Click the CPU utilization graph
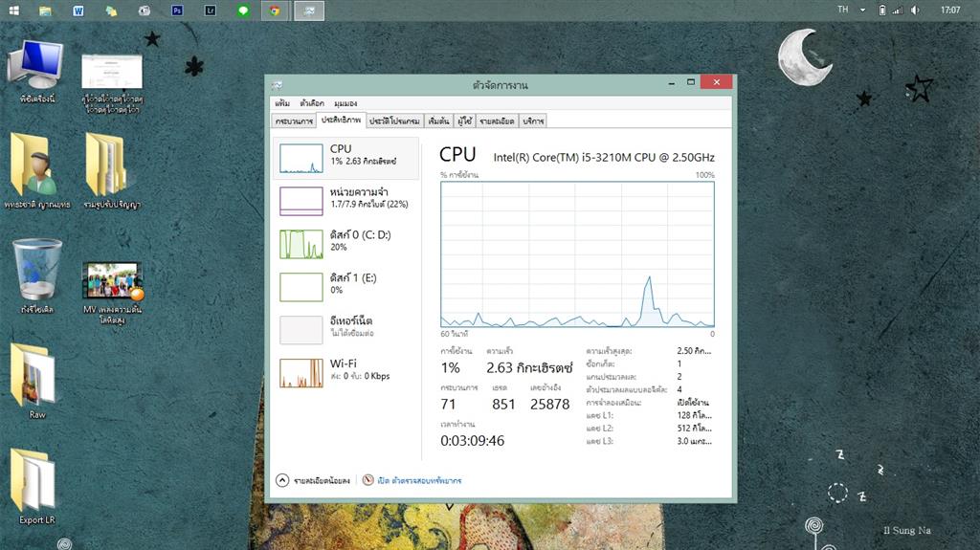980x550 pixels. (x=577, y=254)
